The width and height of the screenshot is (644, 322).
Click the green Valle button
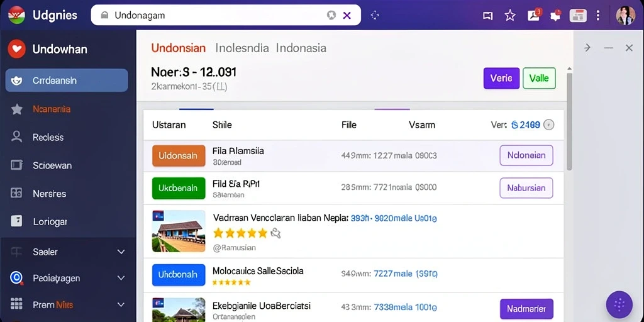coord(539,78)
